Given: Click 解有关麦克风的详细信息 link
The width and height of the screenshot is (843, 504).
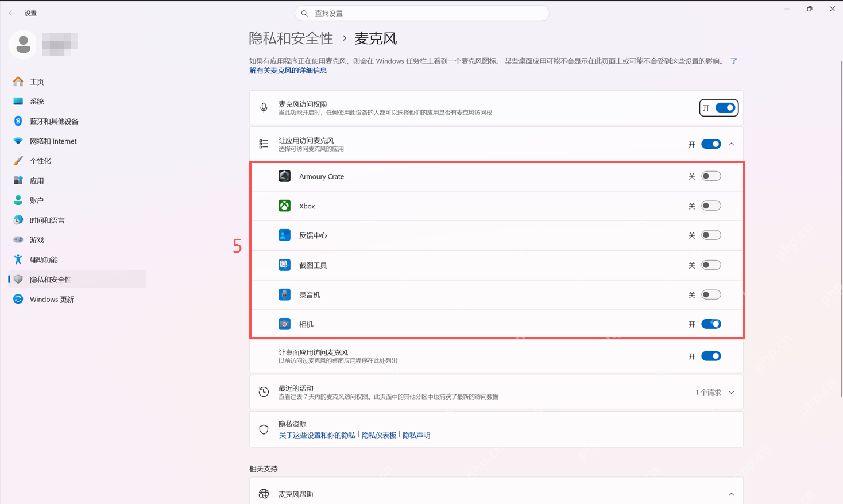Looking at the screenshot, I should (288, 71).
